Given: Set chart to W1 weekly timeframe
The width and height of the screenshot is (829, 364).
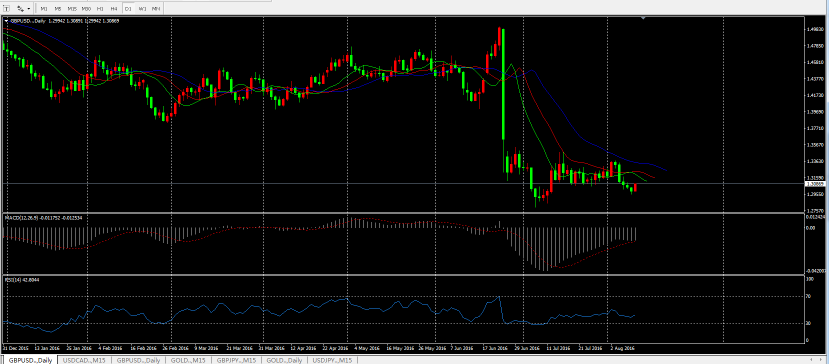Looking at the screenshot, I should 142,8.
